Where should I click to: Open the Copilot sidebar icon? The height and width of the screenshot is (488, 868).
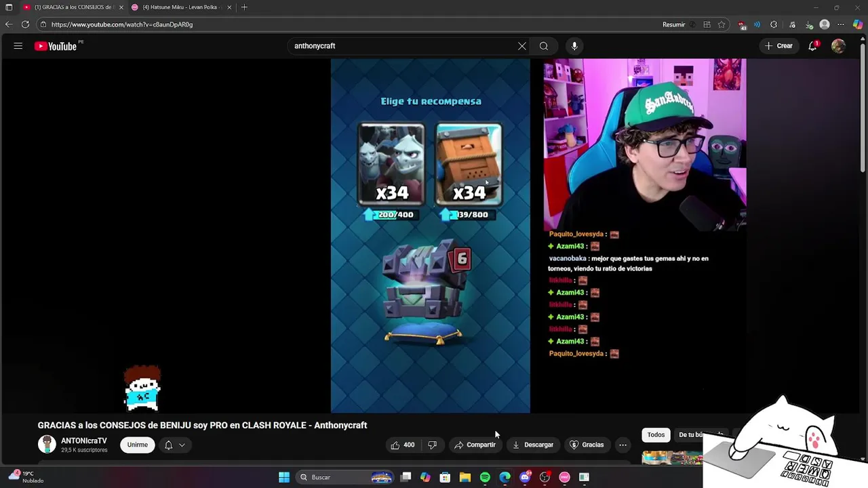point(858,24)
